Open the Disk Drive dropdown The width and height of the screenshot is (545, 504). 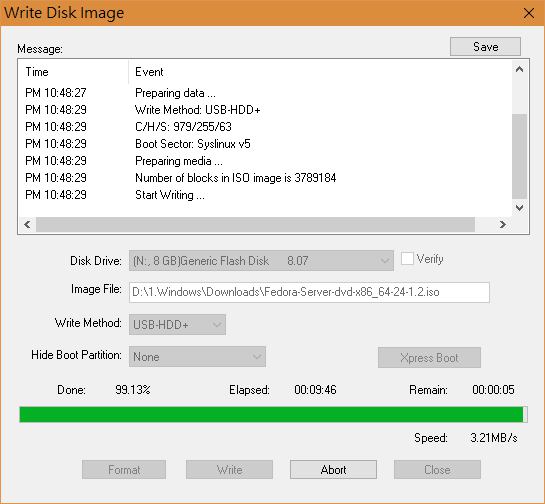[261, 261]
